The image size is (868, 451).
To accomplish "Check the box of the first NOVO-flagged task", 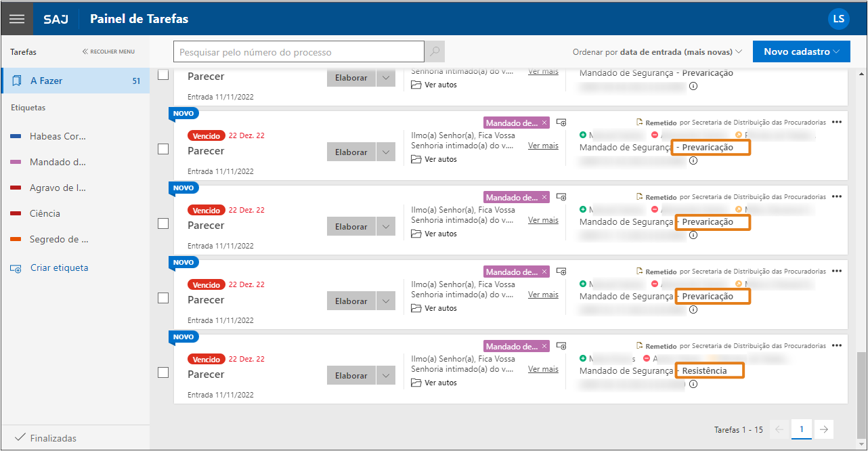I will click(x=163, y=149).
